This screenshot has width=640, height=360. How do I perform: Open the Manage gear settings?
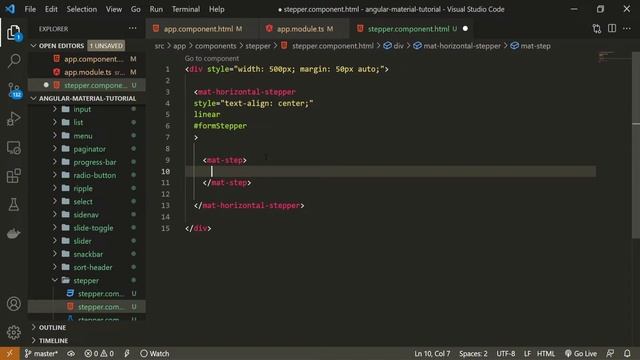[x=13, y=332]
